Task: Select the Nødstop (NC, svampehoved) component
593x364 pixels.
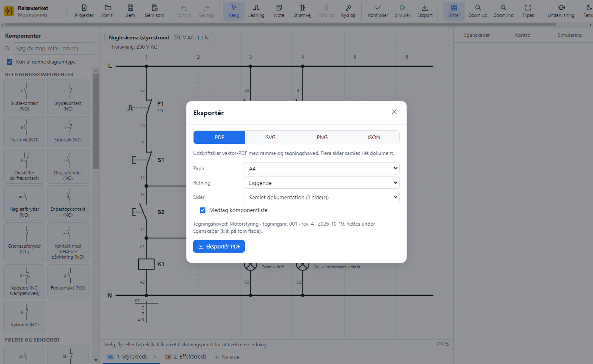Action: (24, 281)
